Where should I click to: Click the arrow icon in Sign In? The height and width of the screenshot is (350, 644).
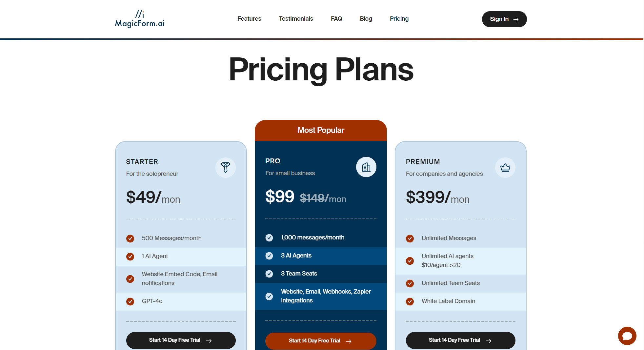coord(516,19)
